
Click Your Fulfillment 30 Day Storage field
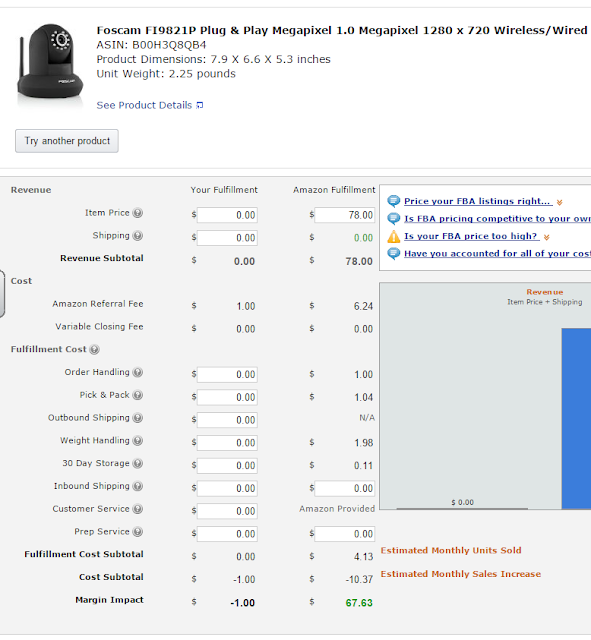tap(227, 466)
